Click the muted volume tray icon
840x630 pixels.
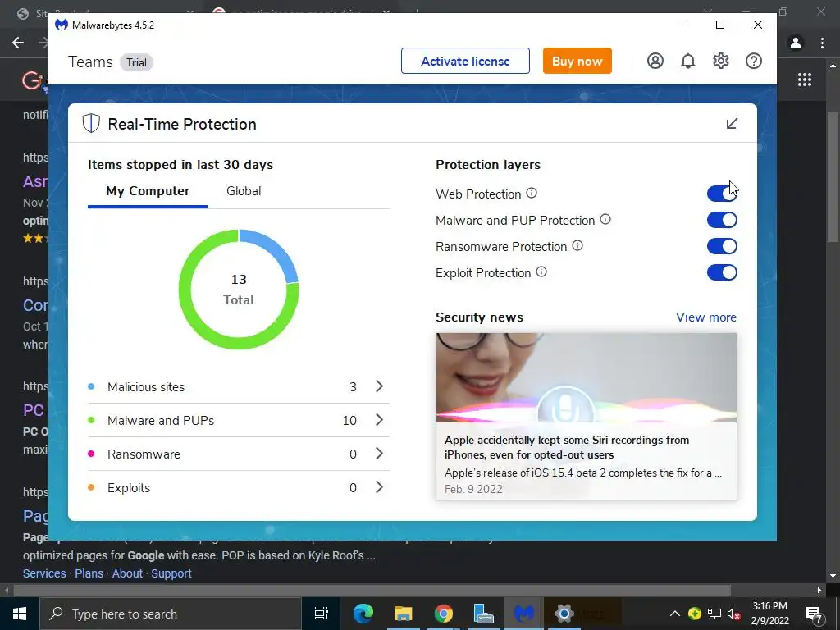click(x=733, y=614)
